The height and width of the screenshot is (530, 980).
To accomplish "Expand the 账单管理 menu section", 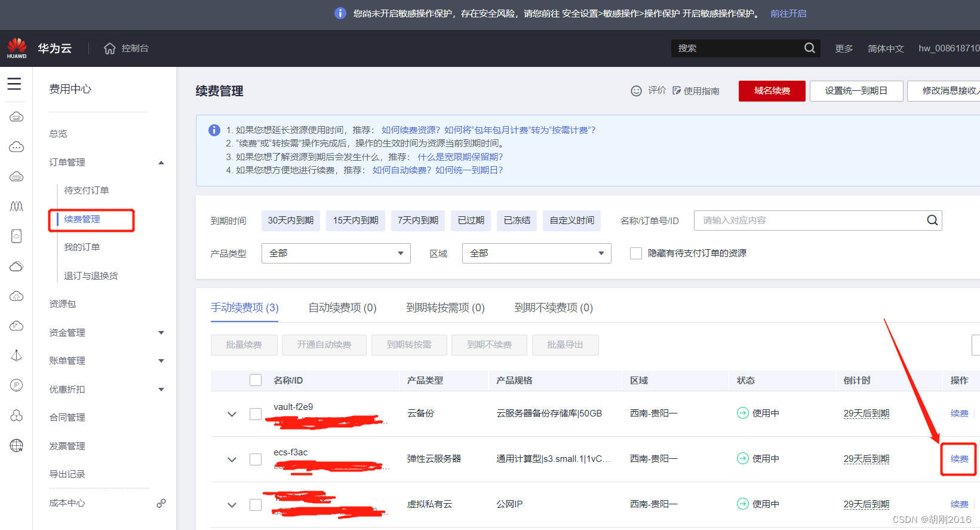I will (x=161, y=361).
